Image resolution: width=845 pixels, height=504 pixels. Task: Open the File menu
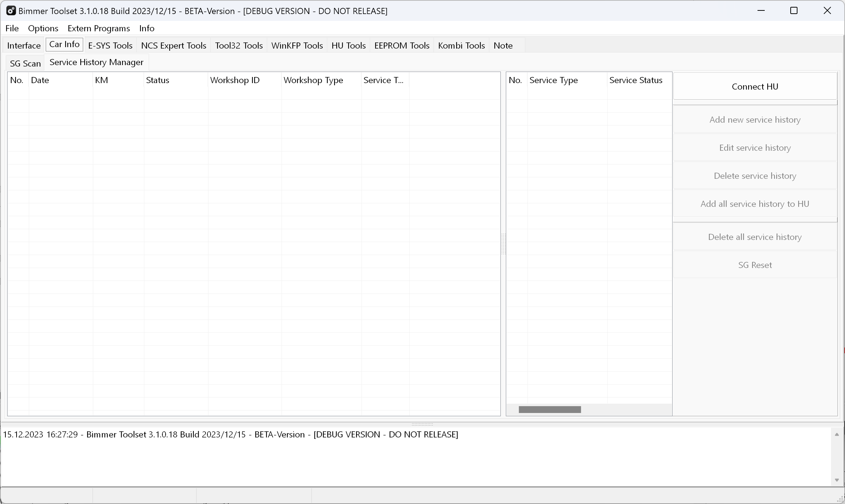(x=12, y=28)
